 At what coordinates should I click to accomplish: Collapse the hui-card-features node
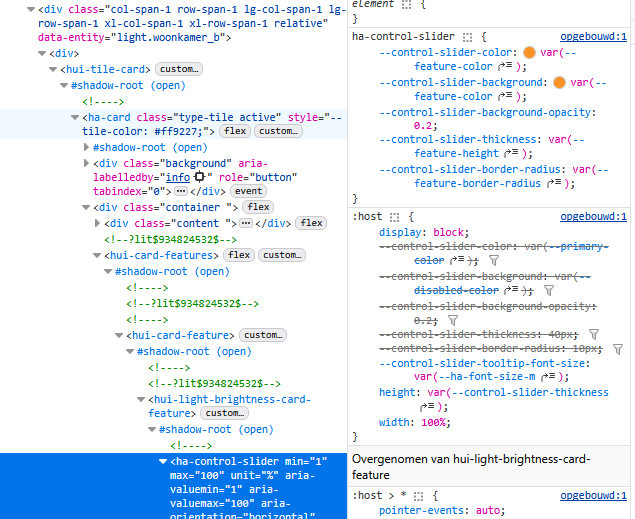tap(96, 255)
